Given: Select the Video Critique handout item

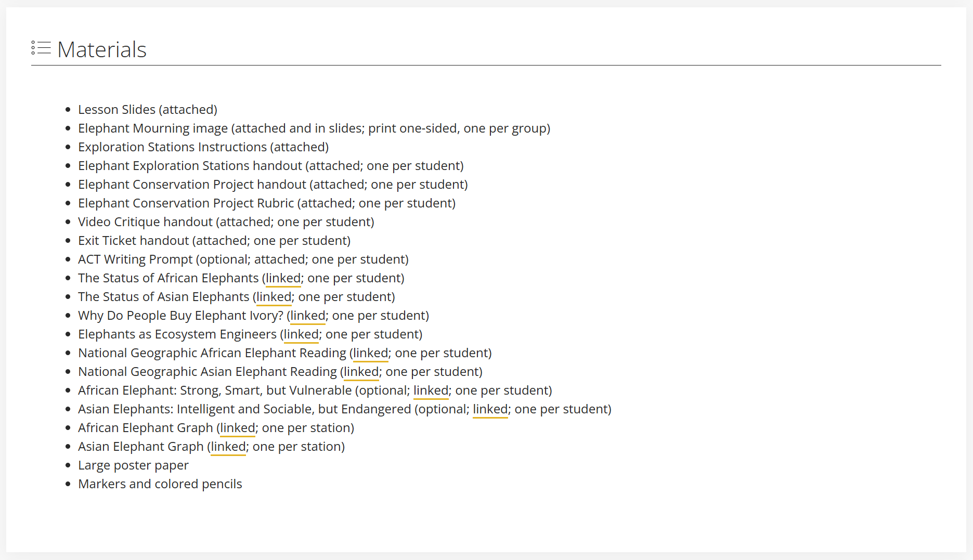Looking at the screenshot, I should 226,222.
